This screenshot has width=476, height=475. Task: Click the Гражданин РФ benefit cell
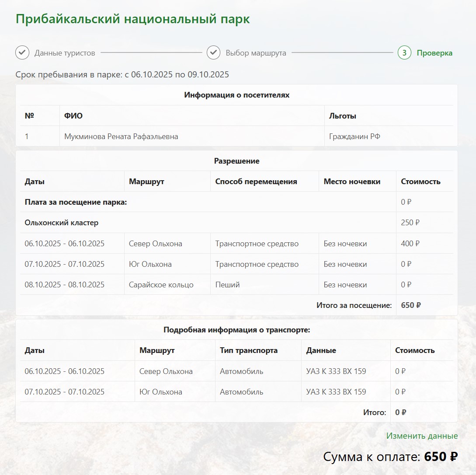[354, 136]
